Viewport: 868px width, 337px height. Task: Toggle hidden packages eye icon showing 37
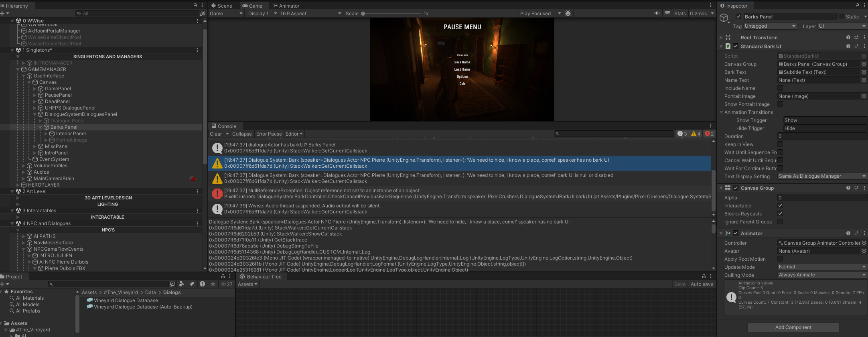227,284
